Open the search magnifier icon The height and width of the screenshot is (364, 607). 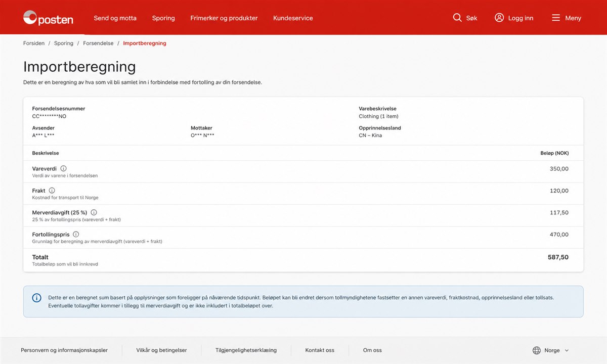click(x=457, y=18)
